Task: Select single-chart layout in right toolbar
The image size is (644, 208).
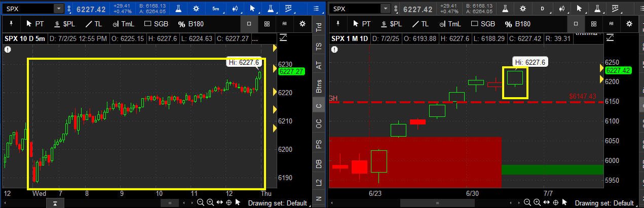Action: pos(576,24)
